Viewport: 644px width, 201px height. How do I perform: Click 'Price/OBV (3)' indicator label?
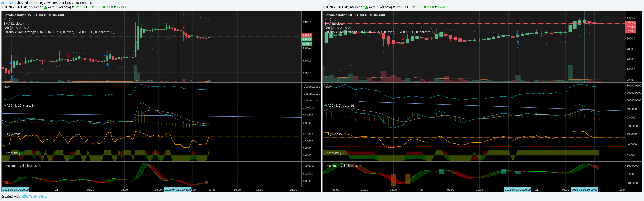(13, 153)
